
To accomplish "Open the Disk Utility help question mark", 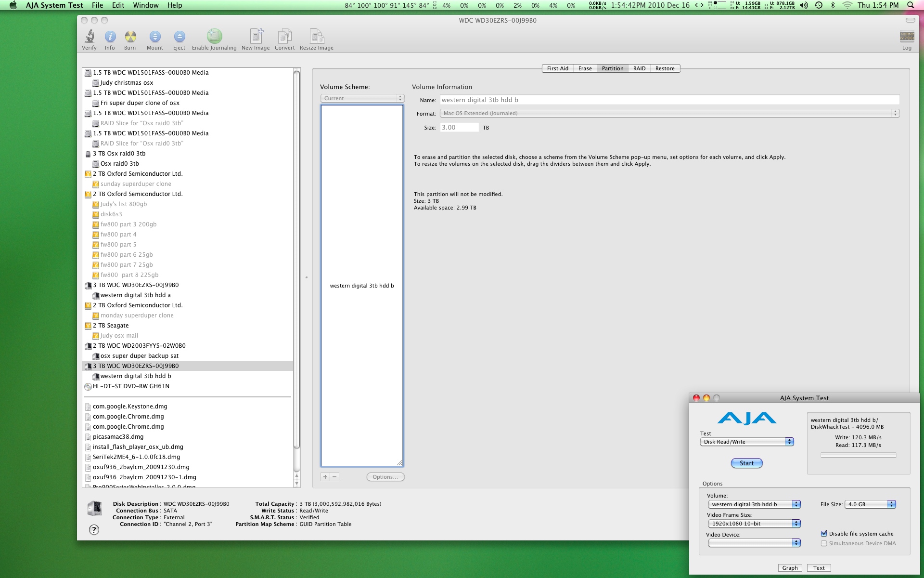I will pos(94,529).
